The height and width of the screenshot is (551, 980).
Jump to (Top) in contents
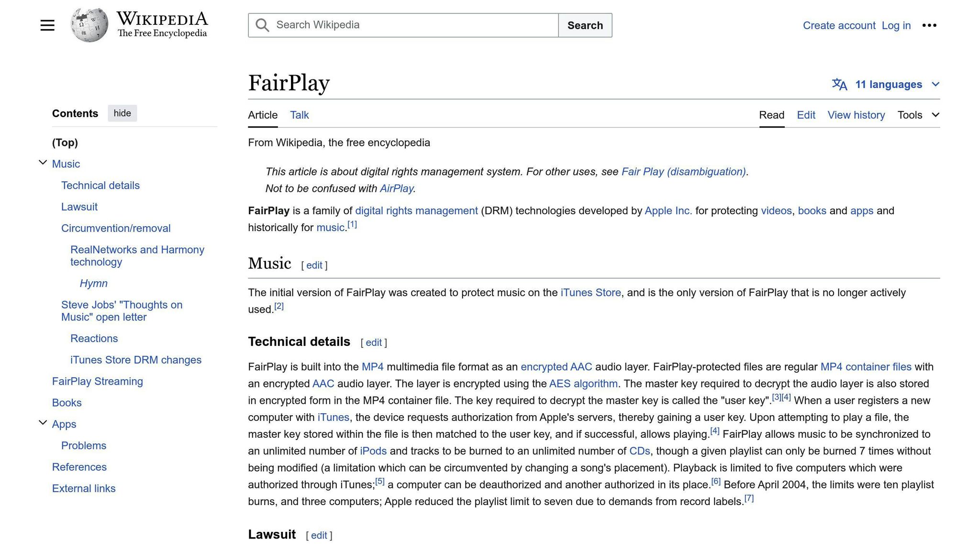point(65,143)
